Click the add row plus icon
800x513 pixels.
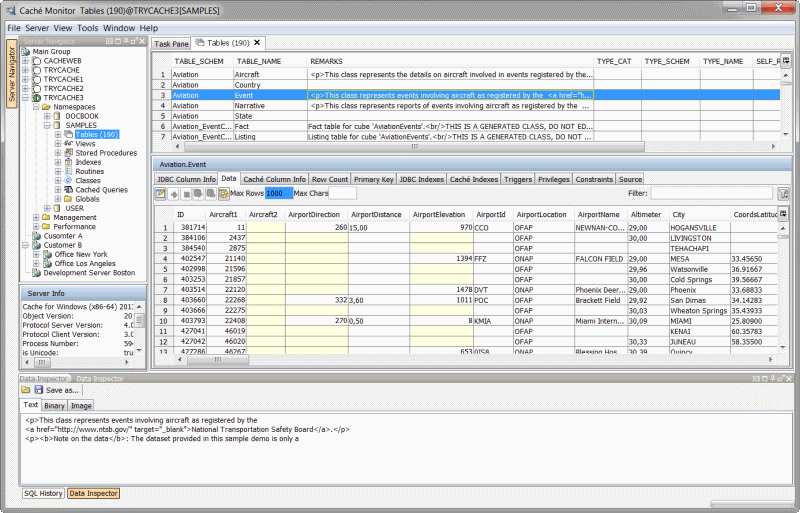tap(174, 193)
